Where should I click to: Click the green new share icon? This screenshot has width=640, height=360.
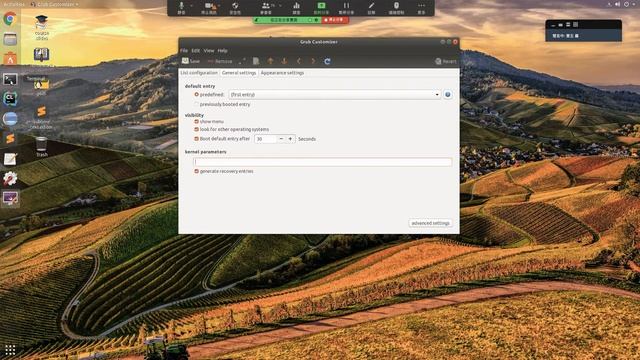pyautogui.click(x=321, y=6)
